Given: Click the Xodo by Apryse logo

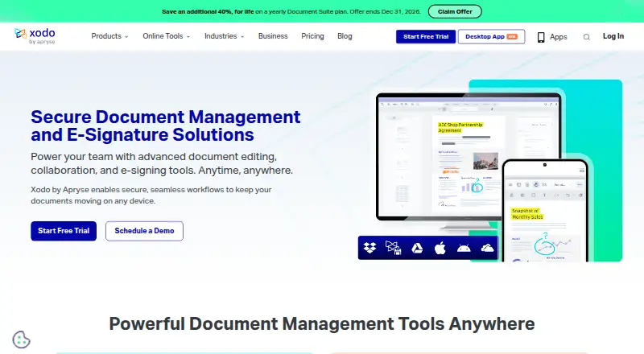Looking at the screenshot, I should (x=35, y=36).
